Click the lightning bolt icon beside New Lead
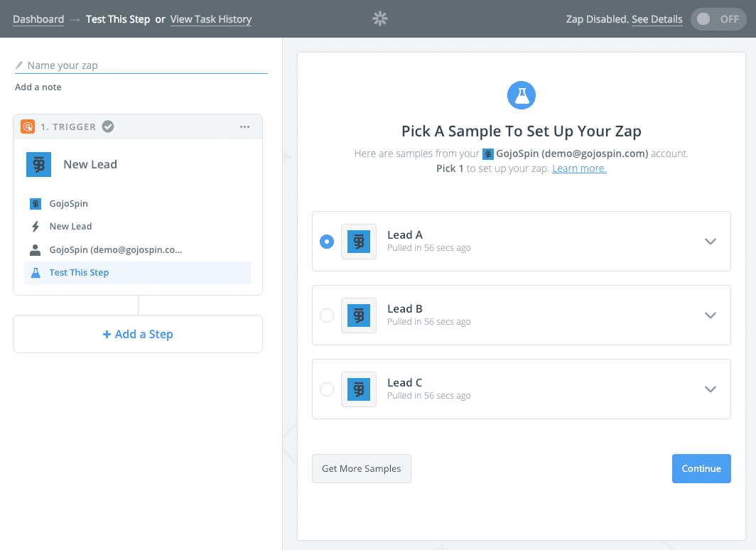Image resolution: width=756 pixels, height=550 pixels. point(36,227)
